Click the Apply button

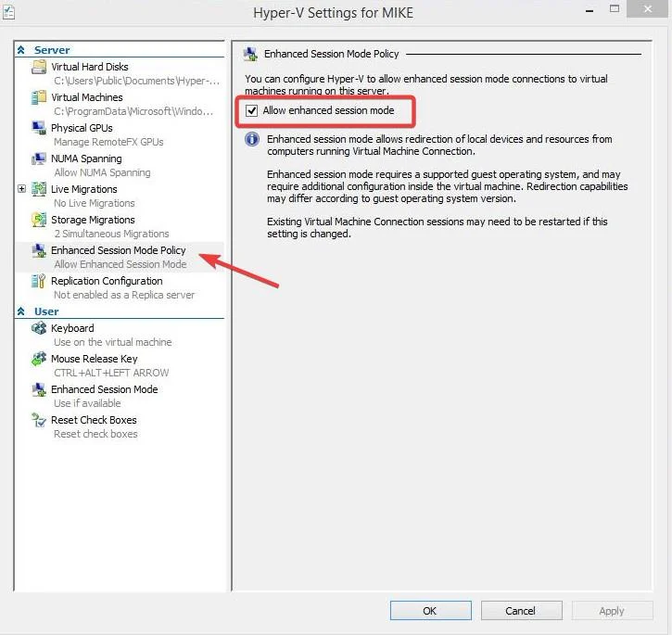click(x=613, y=611)
